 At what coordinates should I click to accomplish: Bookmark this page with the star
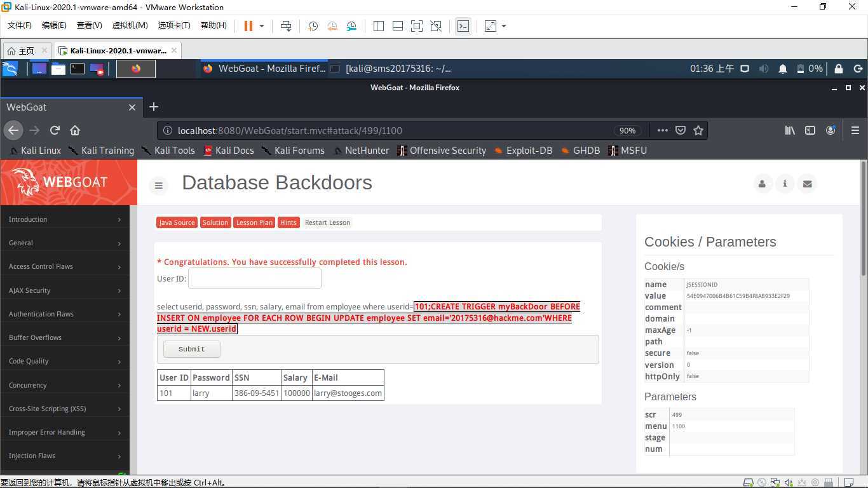point(698,130)
